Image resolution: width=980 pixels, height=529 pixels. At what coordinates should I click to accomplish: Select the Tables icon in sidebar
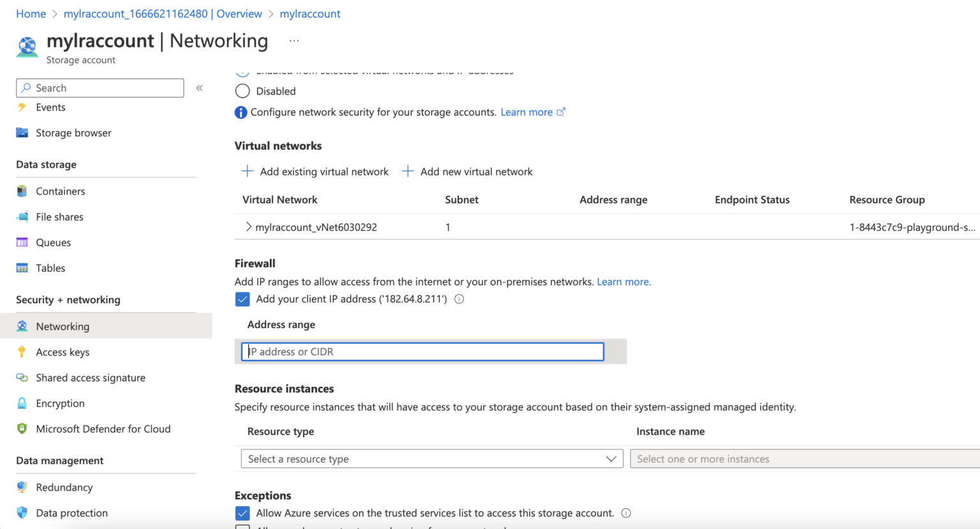tap(22, 267)
